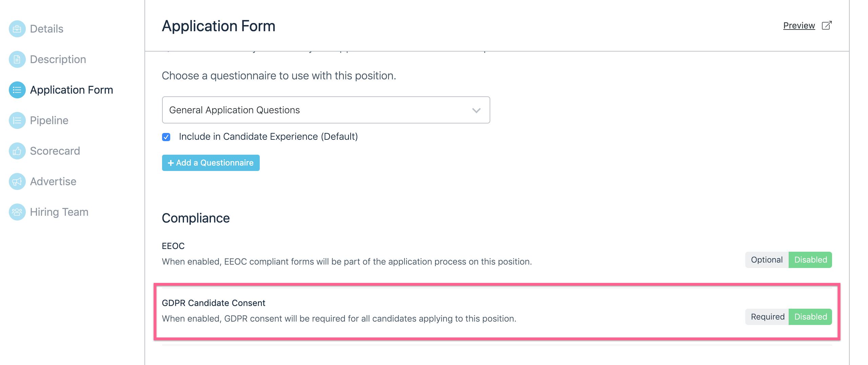Click the external-link icon beside Preview
Screen dimensions: 868x365
pyautogui.click(x=827, y=25)
